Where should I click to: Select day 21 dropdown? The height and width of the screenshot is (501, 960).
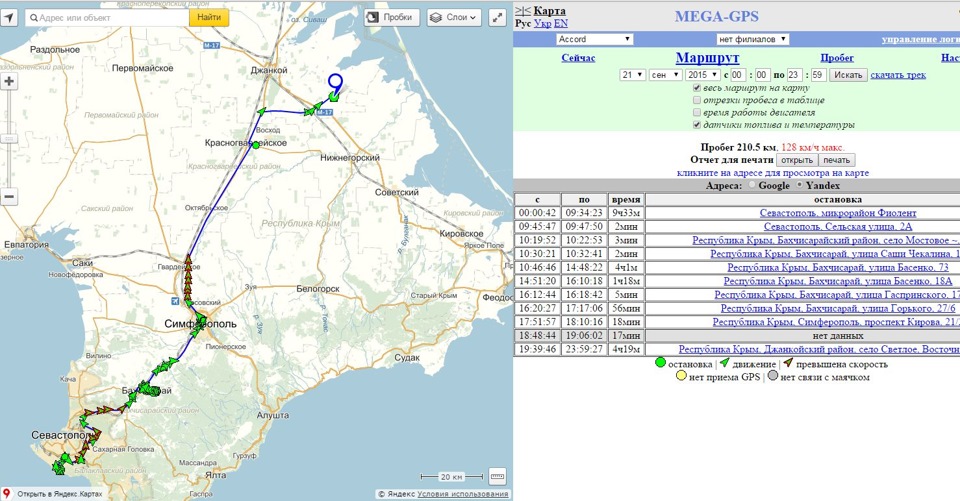click(632, 75)
